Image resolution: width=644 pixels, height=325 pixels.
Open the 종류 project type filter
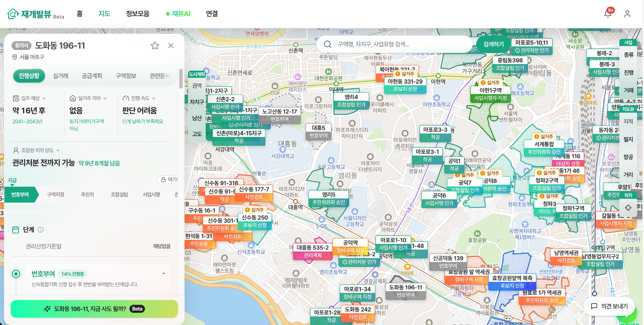click(x=629, y=55)
